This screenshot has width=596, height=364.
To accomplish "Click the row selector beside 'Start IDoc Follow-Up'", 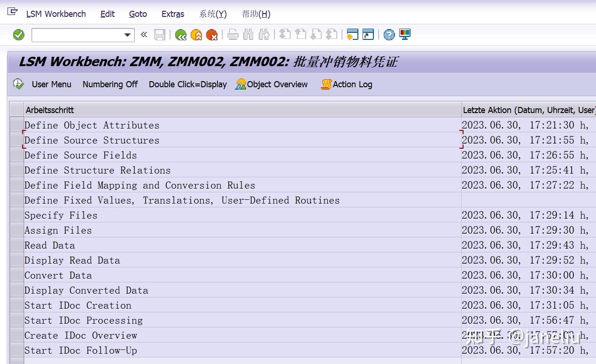I will pyautogui.click(x=17, y=350).
